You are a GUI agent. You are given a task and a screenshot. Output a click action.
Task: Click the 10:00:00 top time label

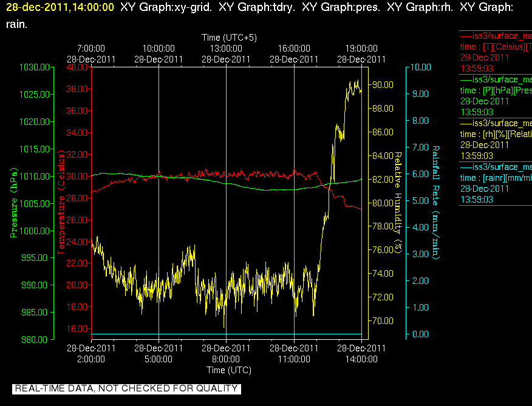click(x=159, y=49)
